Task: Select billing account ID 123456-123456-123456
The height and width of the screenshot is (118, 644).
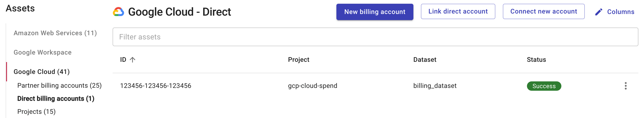Action: coord(155,86)
